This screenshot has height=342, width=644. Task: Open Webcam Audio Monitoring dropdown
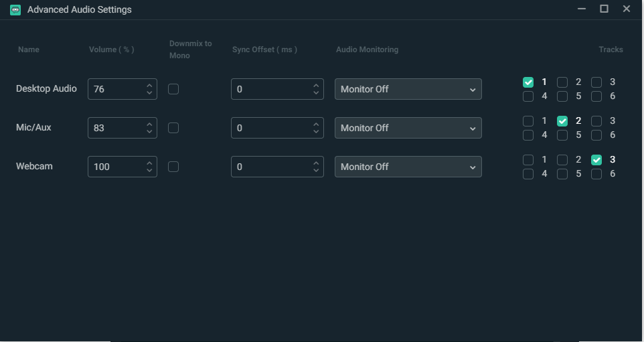click(x=408, y=167)
